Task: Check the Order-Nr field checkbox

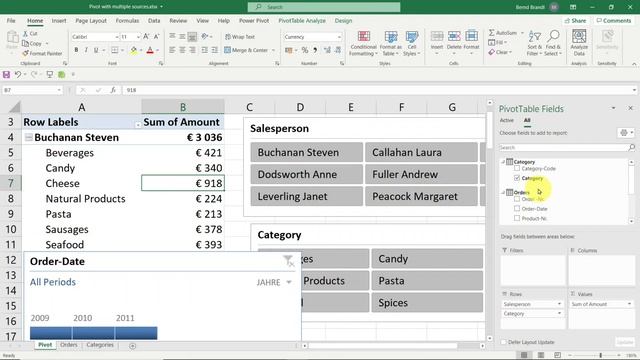Action: [517, 199]
